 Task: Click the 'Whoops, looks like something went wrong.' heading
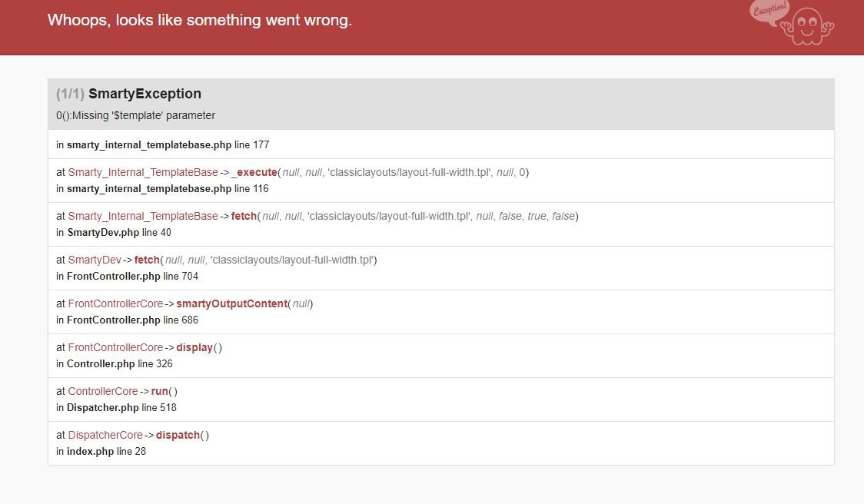tap(199, 21)
